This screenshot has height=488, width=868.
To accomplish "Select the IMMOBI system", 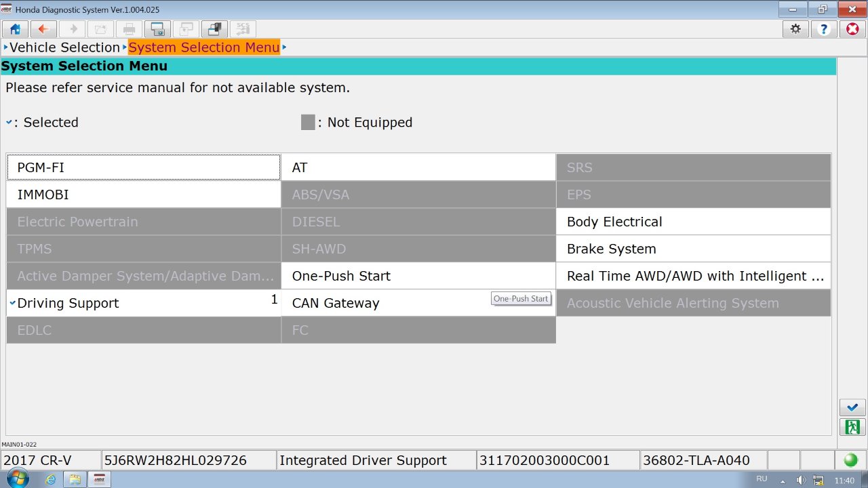I will [x=143, y=195].
